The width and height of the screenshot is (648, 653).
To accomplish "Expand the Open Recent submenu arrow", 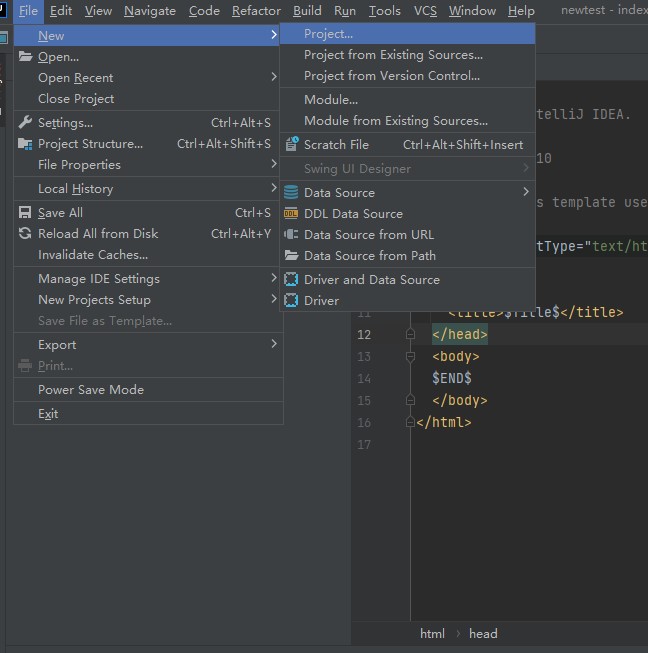I will point(274,77).
